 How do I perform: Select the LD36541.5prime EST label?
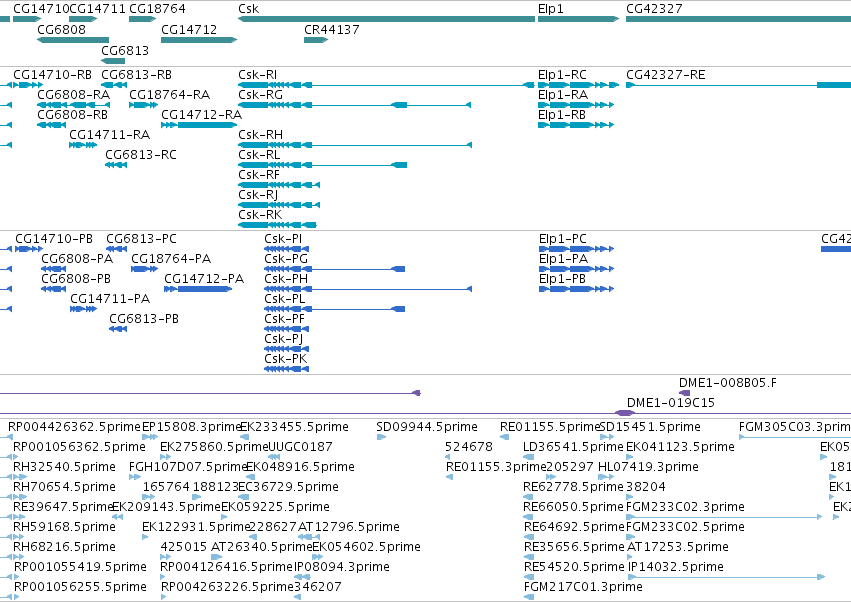573,447
